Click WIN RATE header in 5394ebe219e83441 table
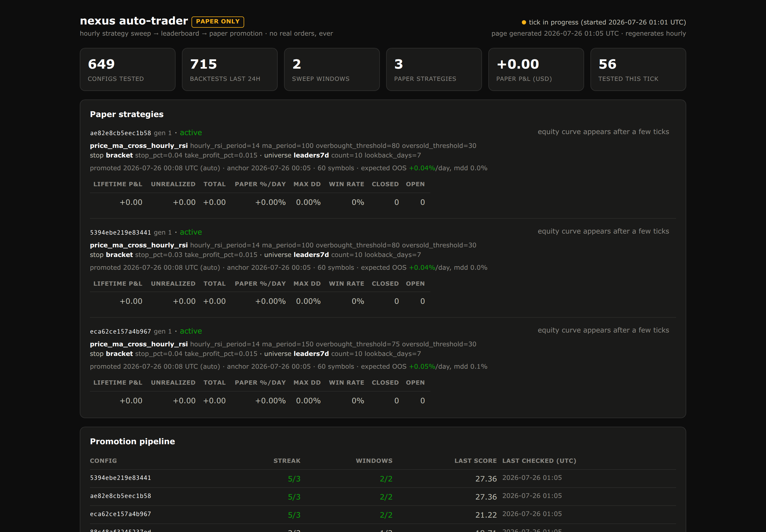 point(346,284)
